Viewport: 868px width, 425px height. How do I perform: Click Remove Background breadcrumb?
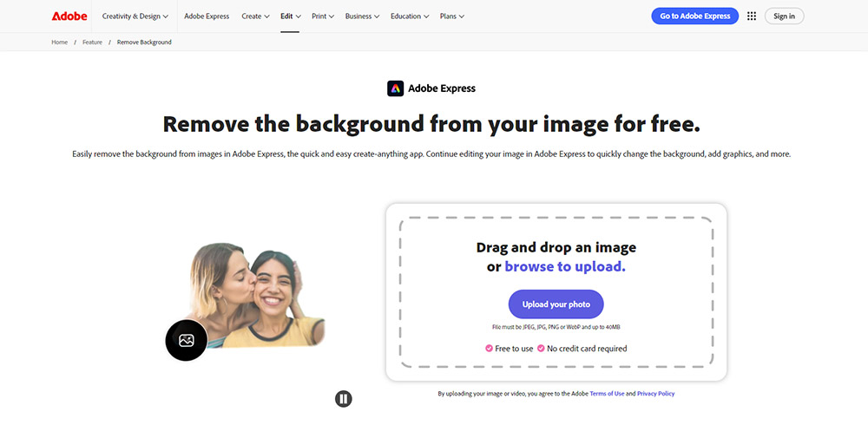point(144,42)
